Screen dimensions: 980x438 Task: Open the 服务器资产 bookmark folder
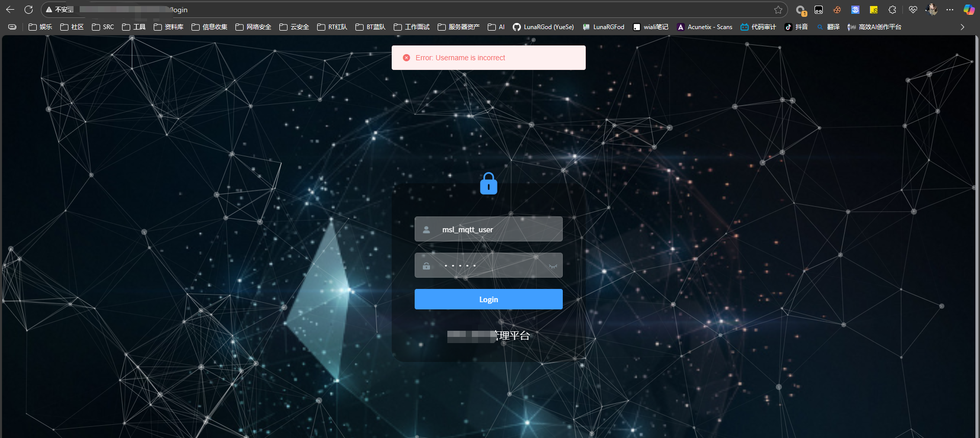click(459, 27)
